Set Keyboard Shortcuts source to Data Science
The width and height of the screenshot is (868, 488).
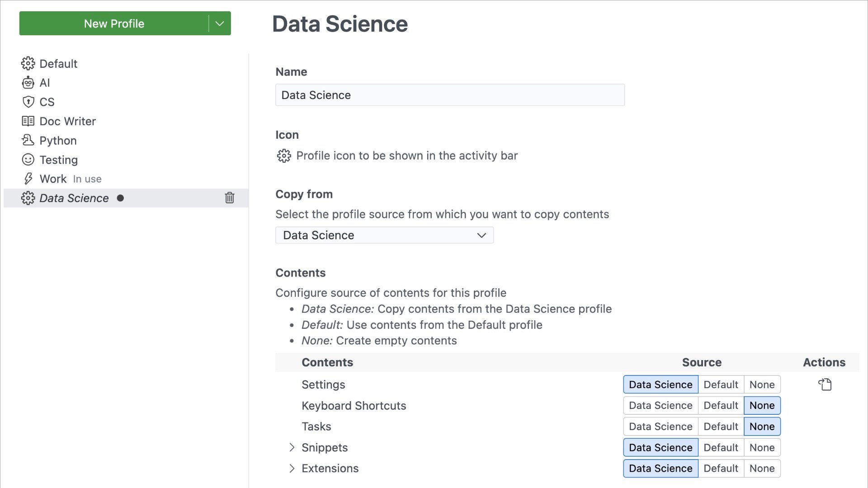coord(660,405)
